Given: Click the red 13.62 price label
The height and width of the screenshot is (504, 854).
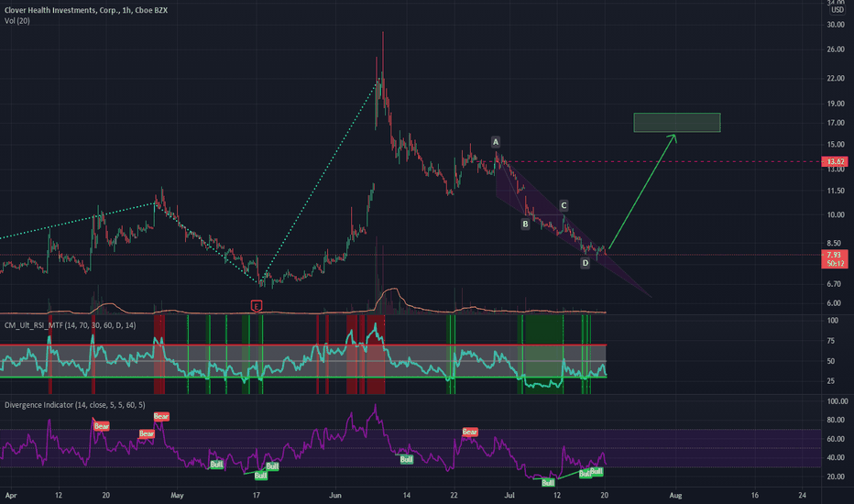Looking at the screenshot, I should (x=835, y=162).
